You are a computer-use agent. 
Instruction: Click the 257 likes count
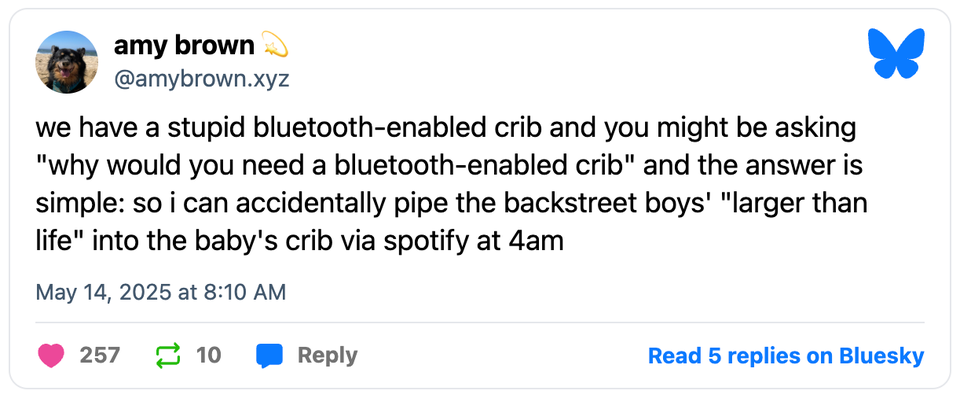coord(100,356)
